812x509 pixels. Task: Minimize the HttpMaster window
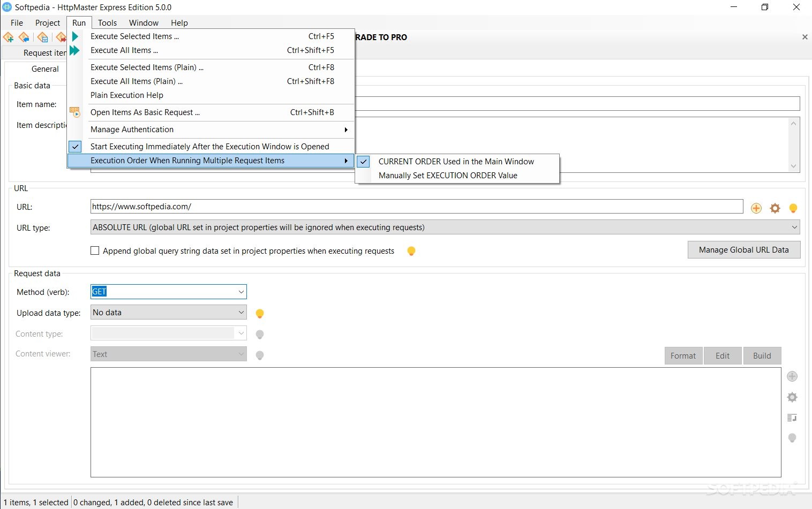(734, 7)
